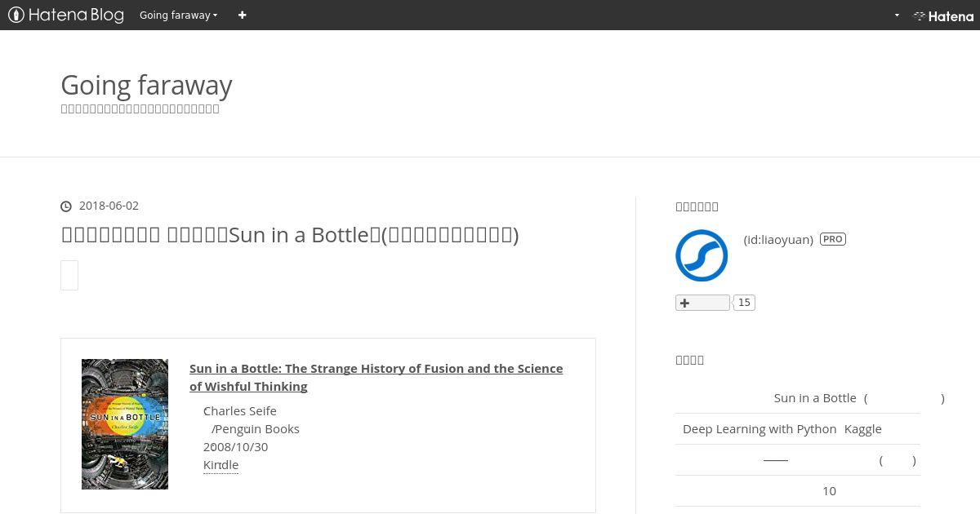Select the small category box under title
Image resolution: width=980 pixels, height=514 pixels.
tap(69, 275)
